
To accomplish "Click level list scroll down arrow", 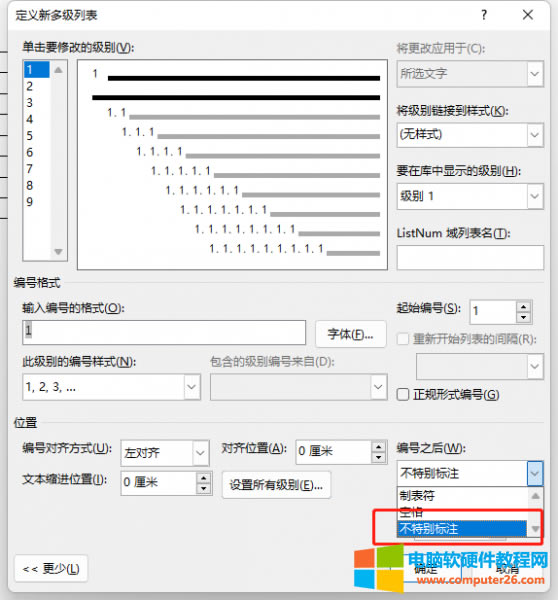I will pyautogui.click(x=58, y=252).
